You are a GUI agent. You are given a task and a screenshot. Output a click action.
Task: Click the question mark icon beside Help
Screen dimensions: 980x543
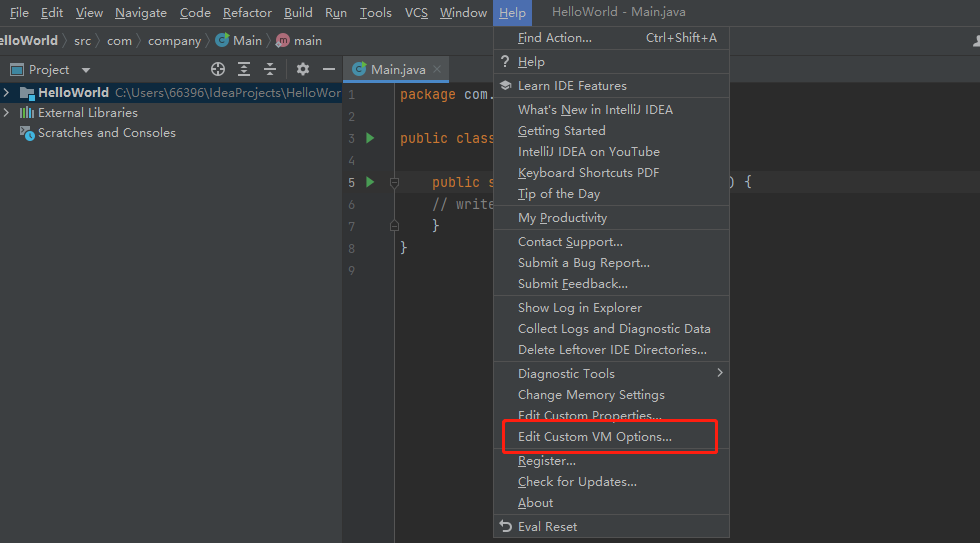tap(505, 61)
